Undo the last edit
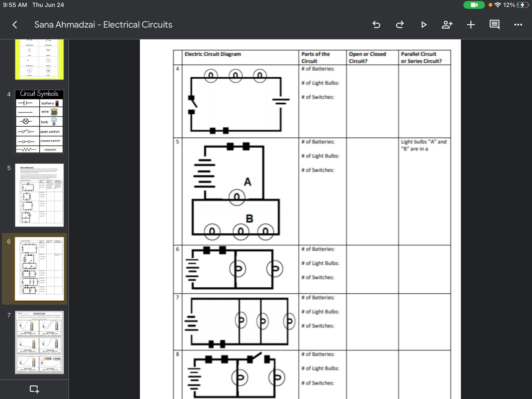This screenshot has width=532, height=399. 376,25
